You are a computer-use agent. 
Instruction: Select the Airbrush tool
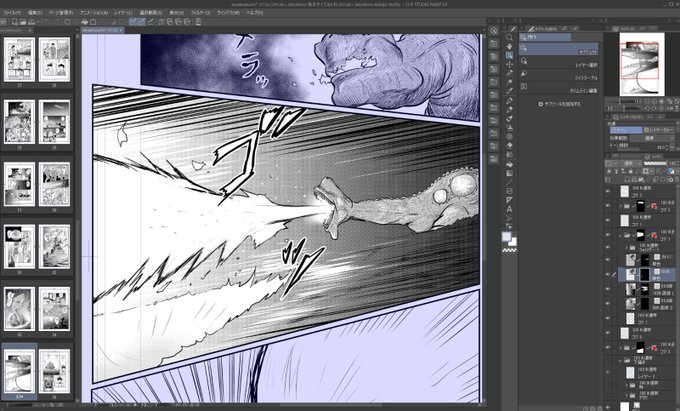[510, 128]
